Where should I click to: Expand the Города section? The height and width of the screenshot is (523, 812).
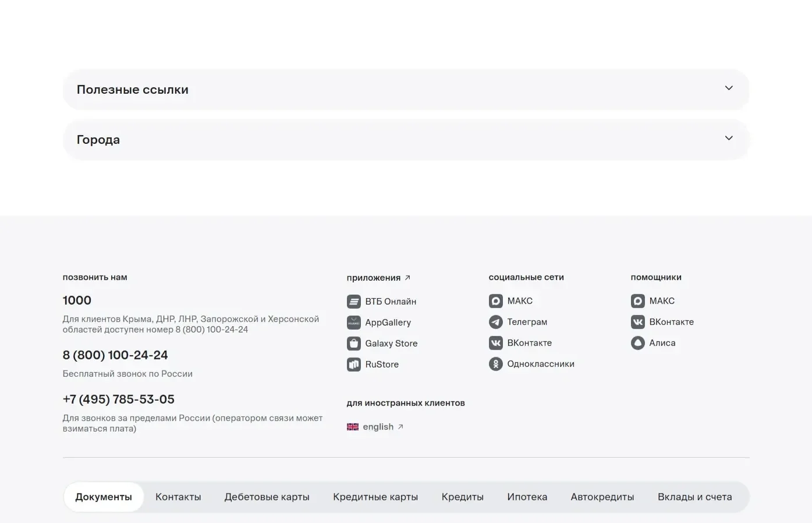(406, 140)
